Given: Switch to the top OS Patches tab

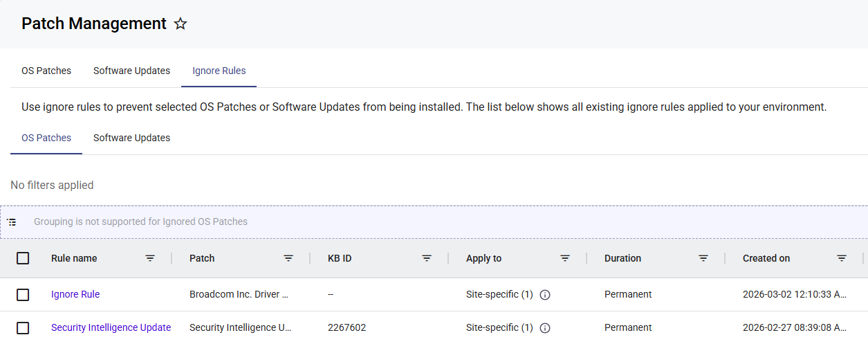Looking at the screenshot, I should point(46,71).
